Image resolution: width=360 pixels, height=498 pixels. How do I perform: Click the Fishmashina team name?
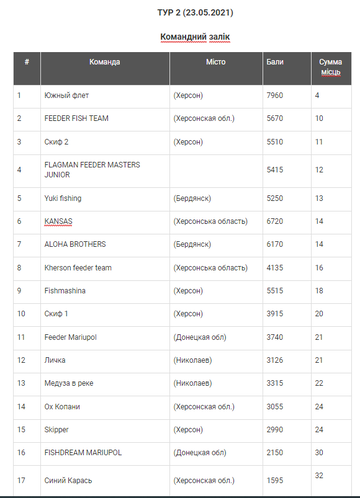pyautogui.click(x=65, y=291)
